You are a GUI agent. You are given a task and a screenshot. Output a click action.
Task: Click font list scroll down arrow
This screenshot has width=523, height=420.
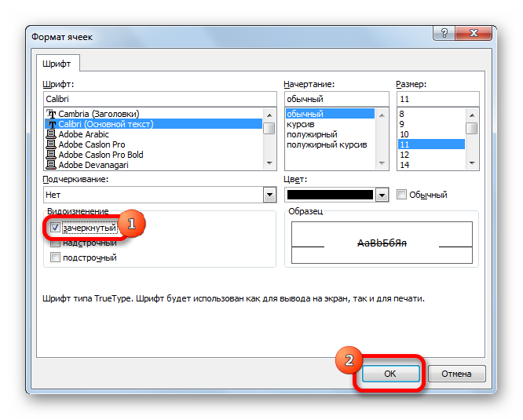[269, 163]
